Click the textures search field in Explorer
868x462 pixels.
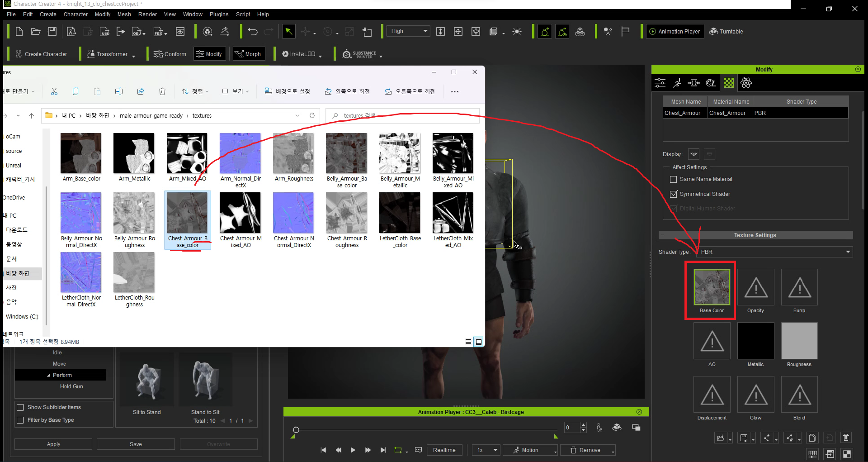[402, 116]
